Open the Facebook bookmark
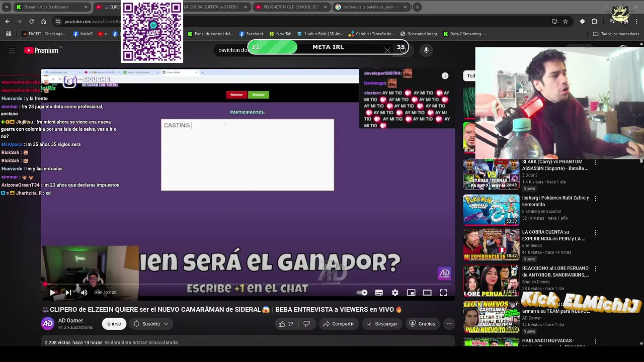 pos(251,34)
